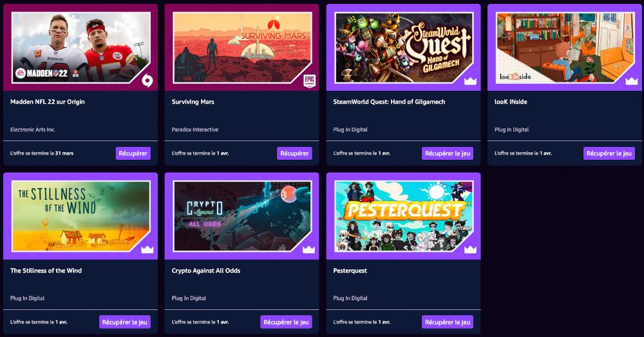This screenshot has height=337, width=644.
Task: Claim SteamWorld Quest with Récupérer le jeu
Action: 448,153
